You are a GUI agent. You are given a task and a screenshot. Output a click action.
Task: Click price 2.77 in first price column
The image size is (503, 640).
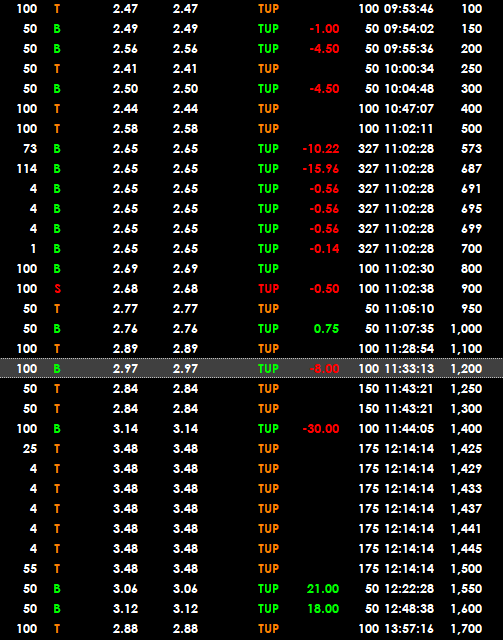[x=125, y=309]
